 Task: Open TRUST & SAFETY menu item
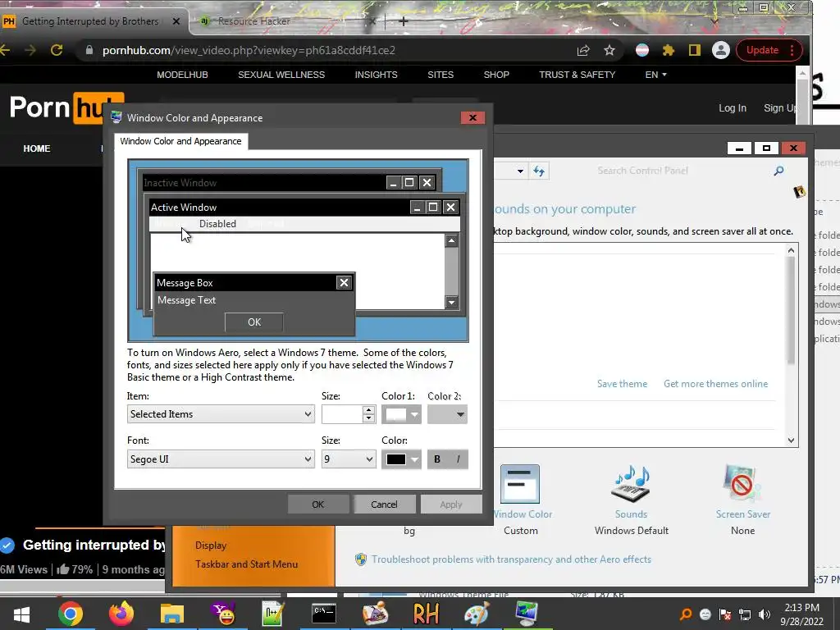pyautogui.click(x=577, y=75)
